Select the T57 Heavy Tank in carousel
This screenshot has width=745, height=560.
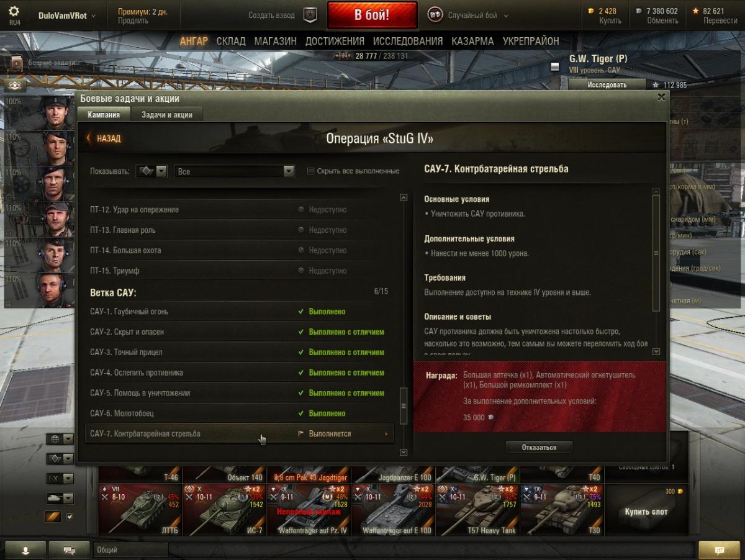(477, 510)
